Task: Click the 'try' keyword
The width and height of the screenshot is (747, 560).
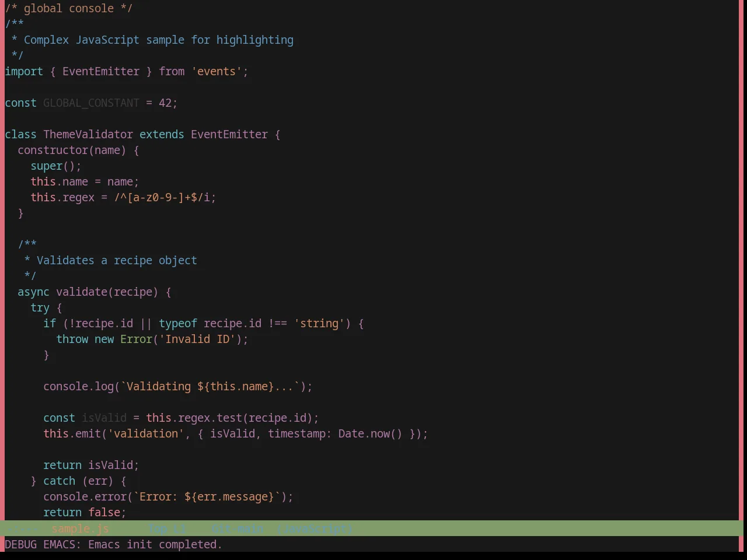Action: tap(40, 307)
